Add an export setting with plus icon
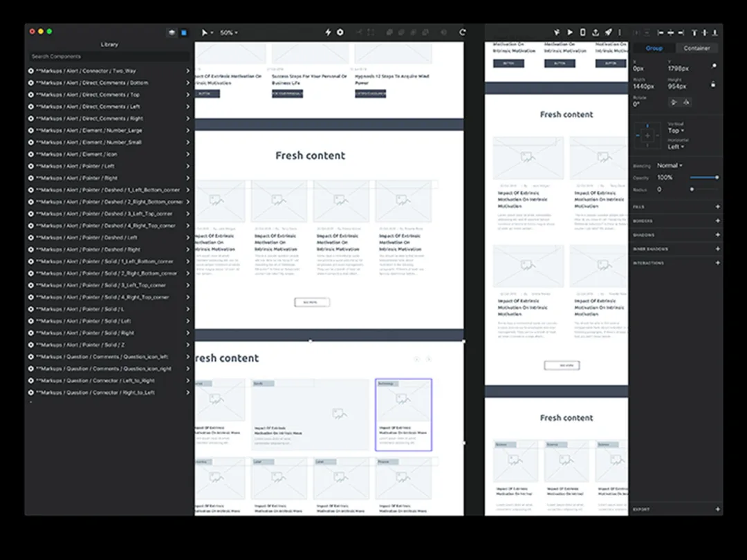This screenshot has height=560, width=747. (717, 509)
